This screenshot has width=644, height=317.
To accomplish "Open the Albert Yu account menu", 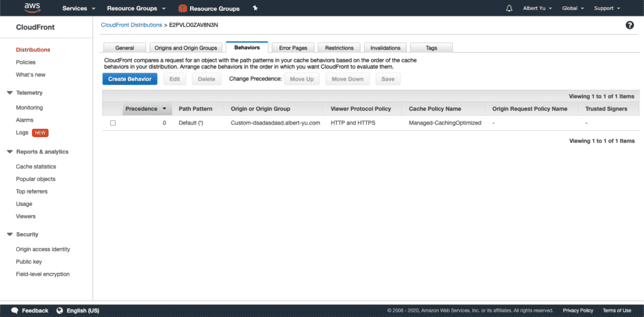I will [x=538, y=8].
